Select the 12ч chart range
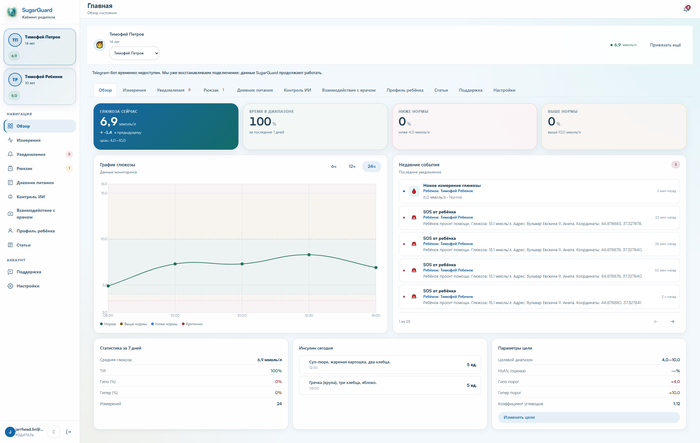The height and width of the screenshot is (443, 700). click(x=352, y=167)
